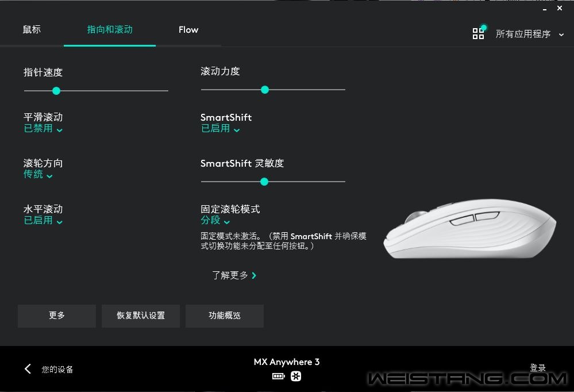574x392 pixels.
Task: Toggle 水平滚动 已启用 setting
Action: pos(43,221)
